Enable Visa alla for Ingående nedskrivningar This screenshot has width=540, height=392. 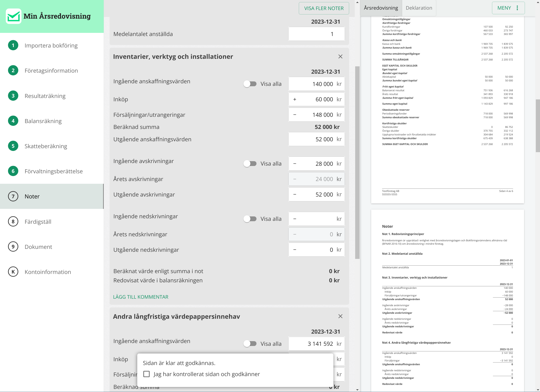pyautogui.click(x=250, y=219)
